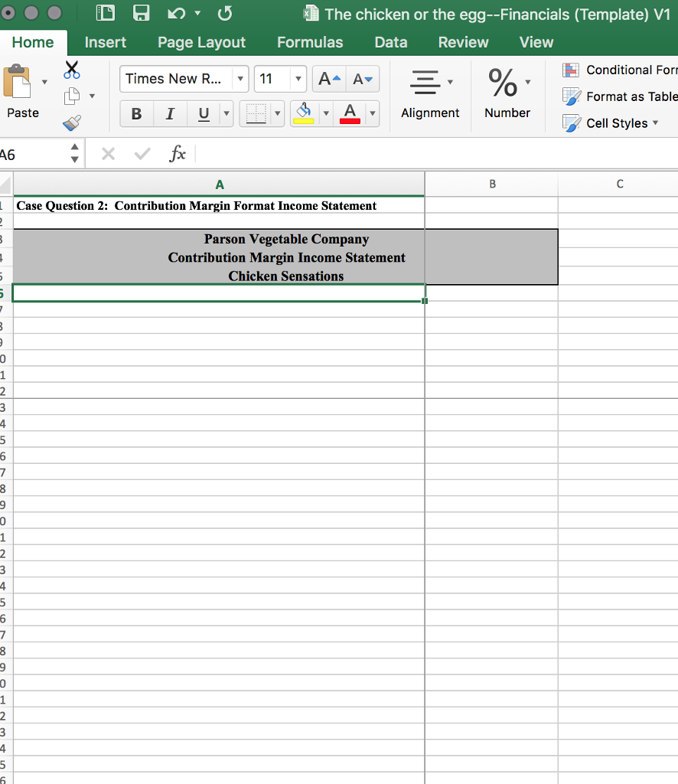Copy selection using the copy icon
This screenshot has height=784, width=678.
click(72, 96)
